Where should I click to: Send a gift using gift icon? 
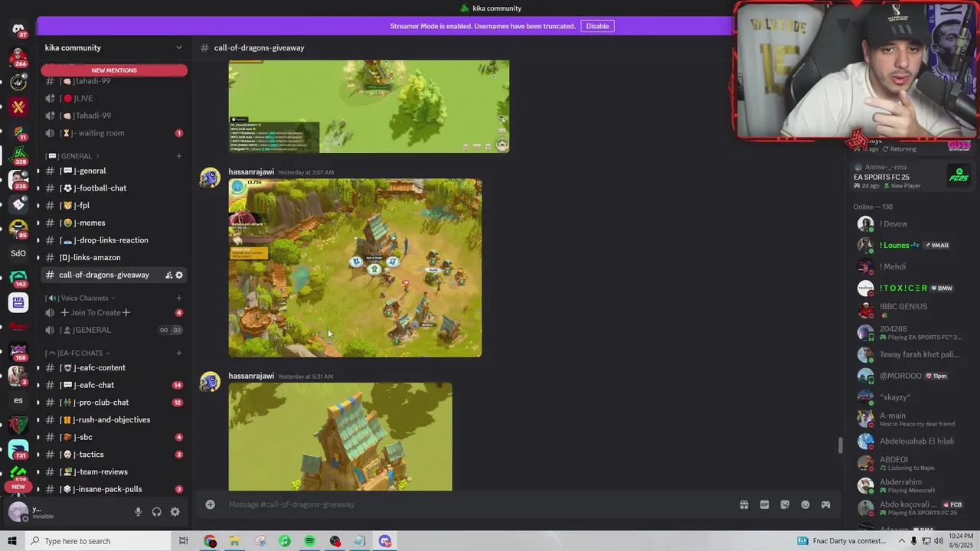pyautogui.click(x=743, y=504)
